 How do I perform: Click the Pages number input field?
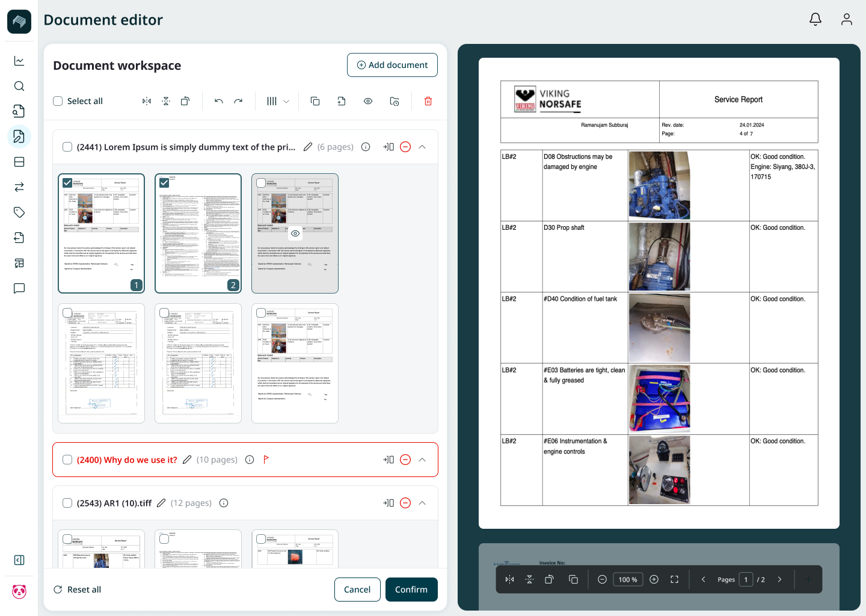pyautogui.click(x=746, y=579)
